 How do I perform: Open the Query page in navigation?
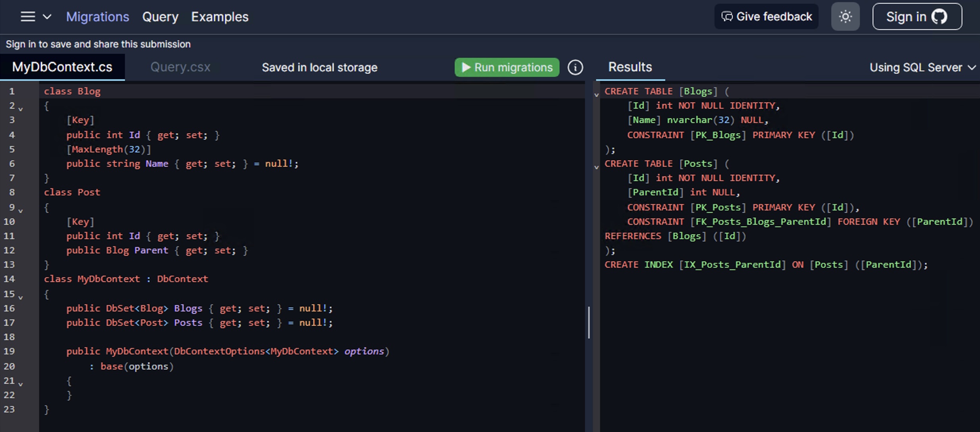point(160,17)
